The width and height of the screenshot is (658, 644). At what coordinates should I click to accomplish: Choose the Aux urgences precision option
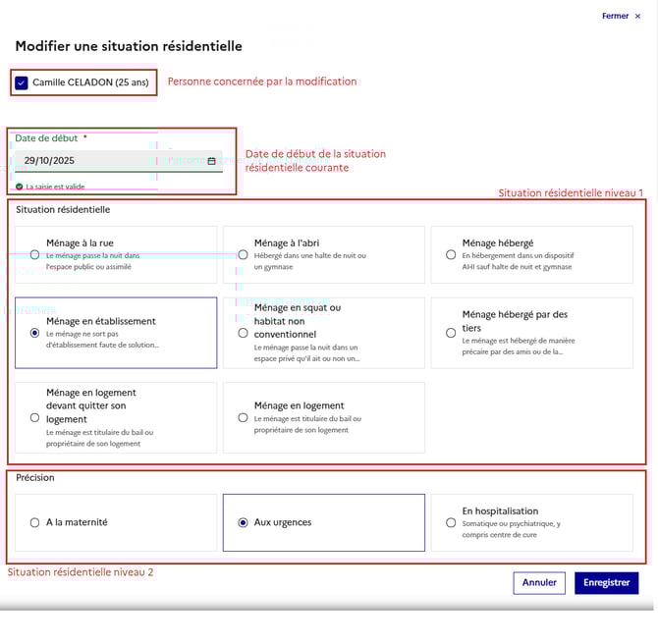pos(243,522)
